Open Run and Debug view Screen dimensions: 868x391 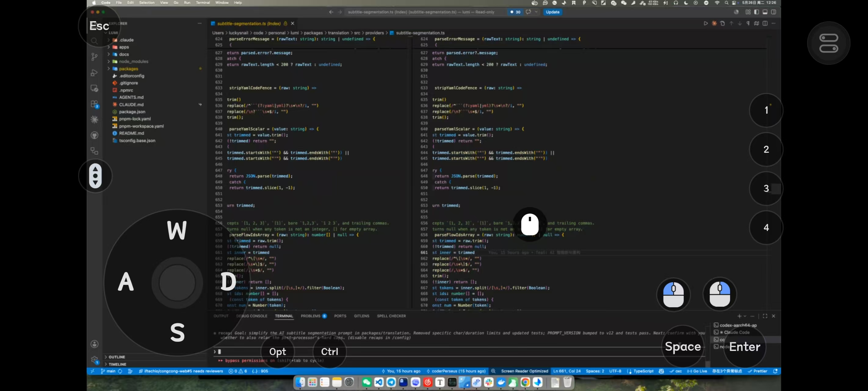tap(94, 72)
